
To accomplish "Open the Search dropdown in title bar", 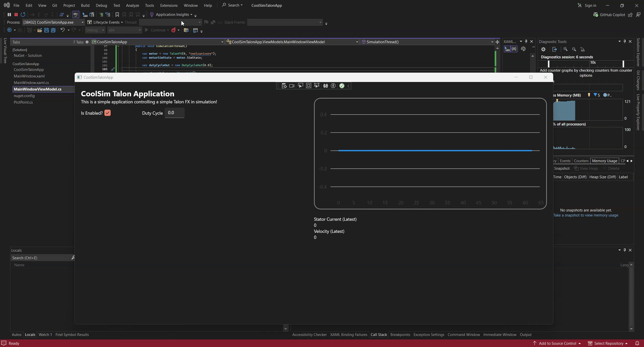I will point(232,5).
